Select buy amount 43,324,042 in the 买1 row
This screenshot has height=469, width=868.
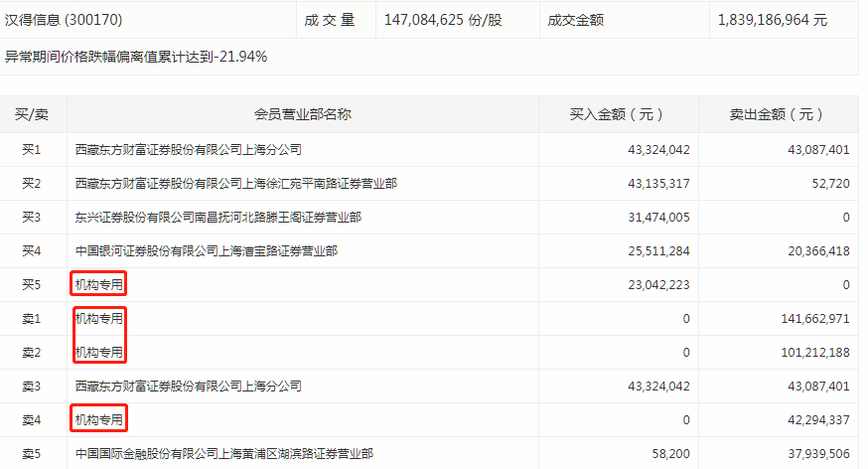pyautogui.click(x=658, y=149)
